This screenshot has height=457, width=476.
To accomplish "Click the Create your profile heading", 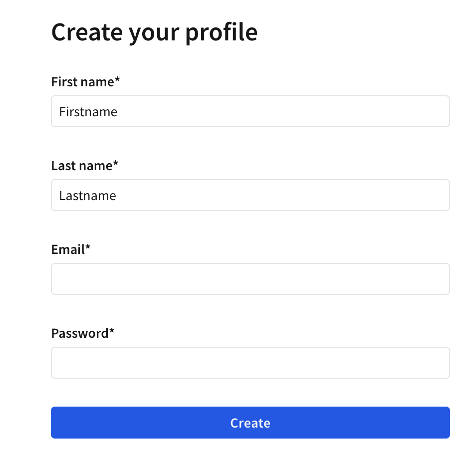I will click(154, 31).
